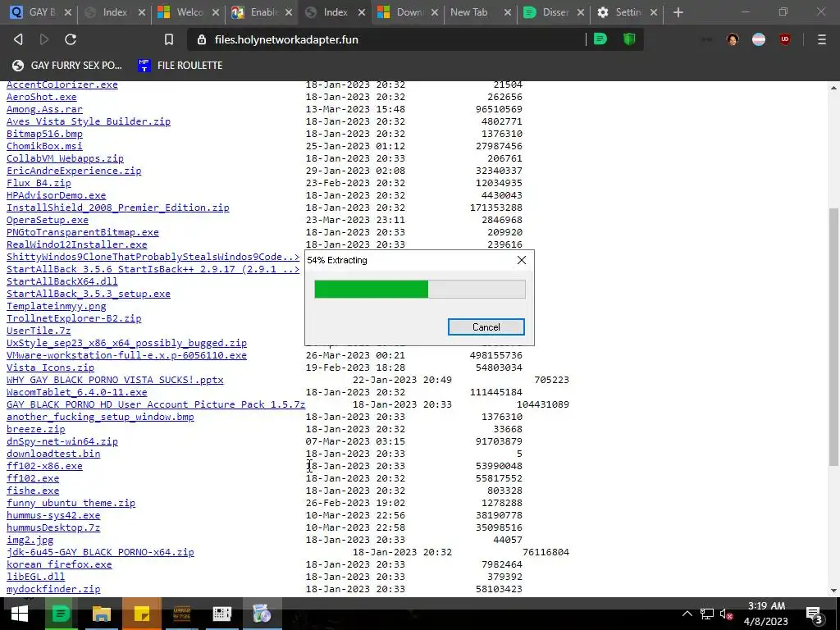The width and height of the screenshot is (840, 630).
Task: Show hidden tray icons chevron
Action: click(687, 614)
